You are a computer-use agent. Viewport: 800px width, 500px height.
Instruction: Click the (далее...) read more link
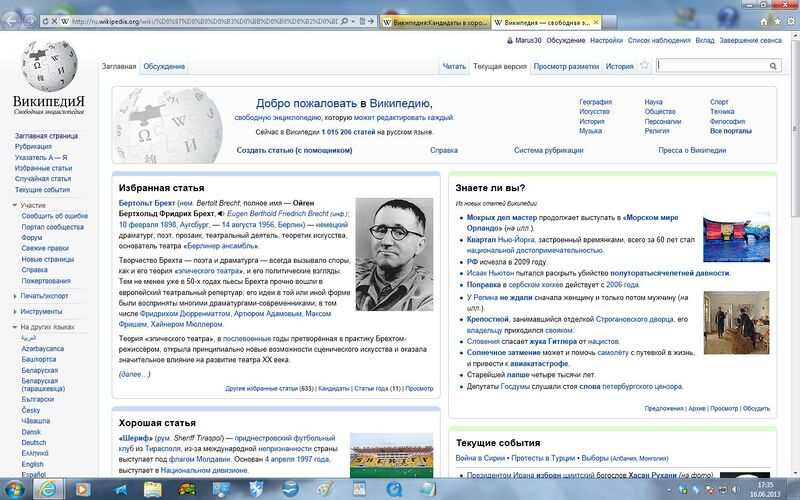point(135,374)
